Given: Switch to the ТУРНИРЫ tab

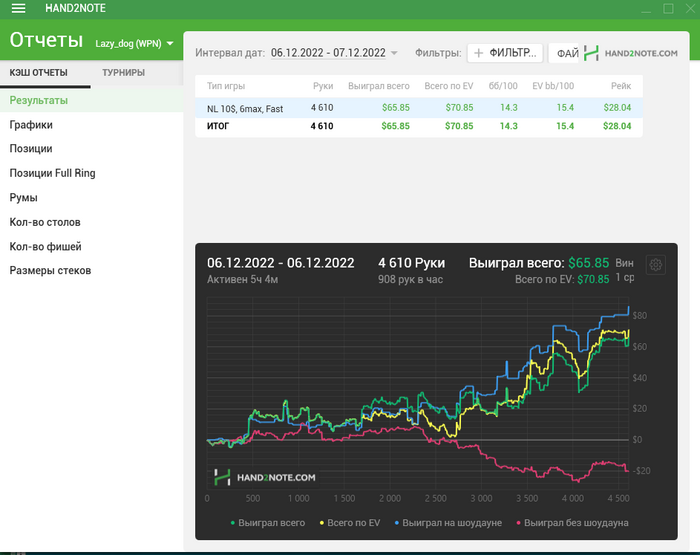Looking at the screenshot, I should [x=123, y=73].
